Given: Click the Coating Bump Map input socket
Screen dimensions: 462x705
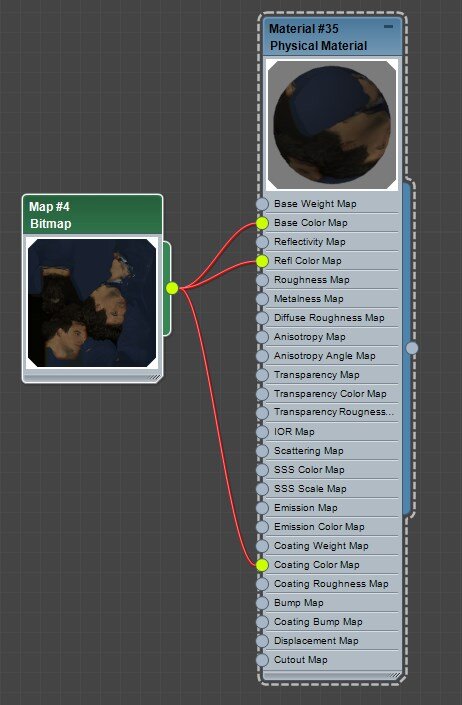Looking at the screenshot, I should tap(262, 622).
